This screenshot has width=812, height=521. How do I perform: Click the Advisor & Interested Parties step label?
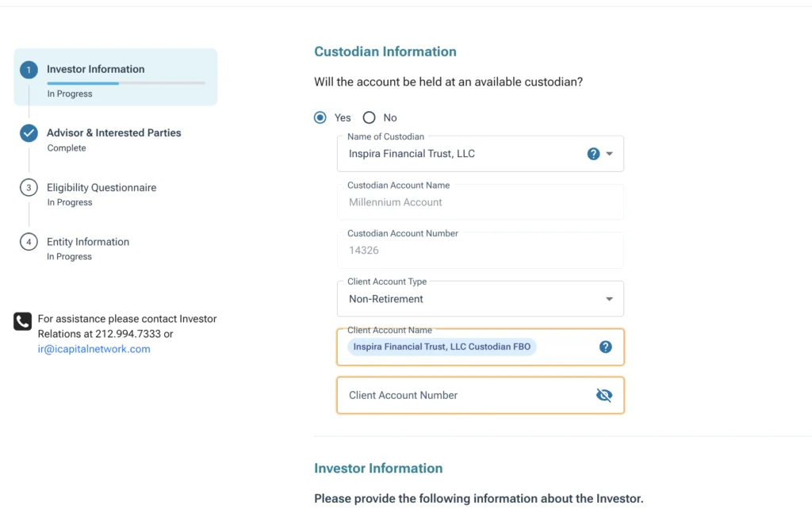114,132
